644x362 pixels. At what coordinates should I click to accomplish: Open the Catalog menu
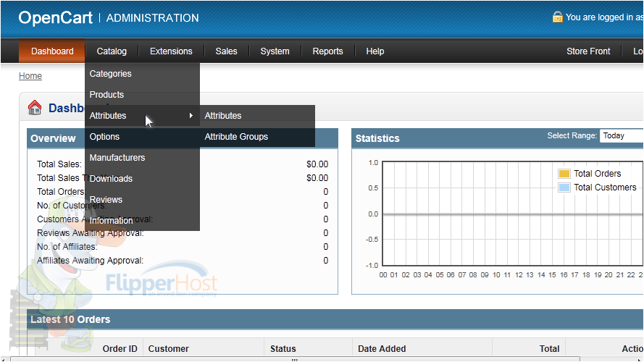[112, 51]
